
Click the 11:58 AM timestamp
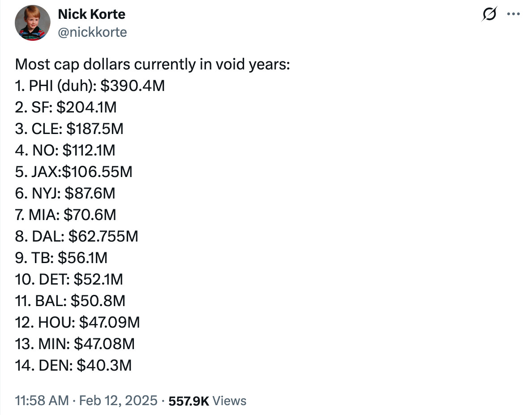tap(42, 400)
